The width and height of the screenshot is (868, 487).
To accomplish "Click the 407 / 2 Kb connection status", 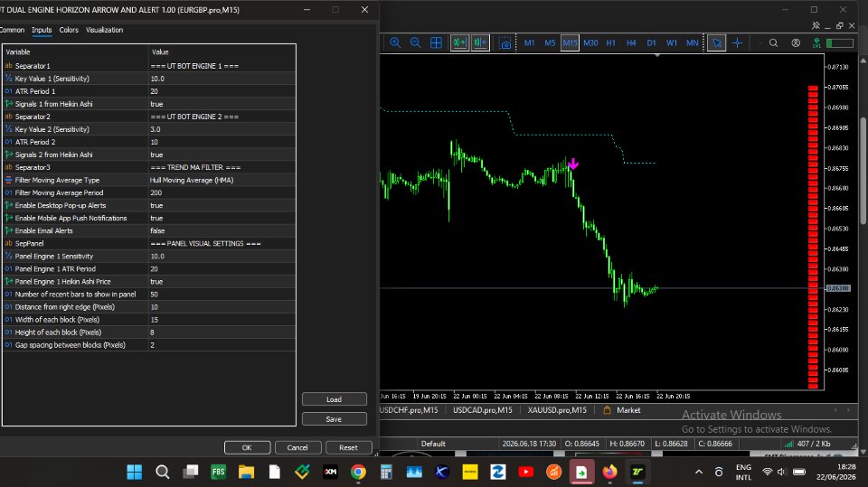I will 807,444.
